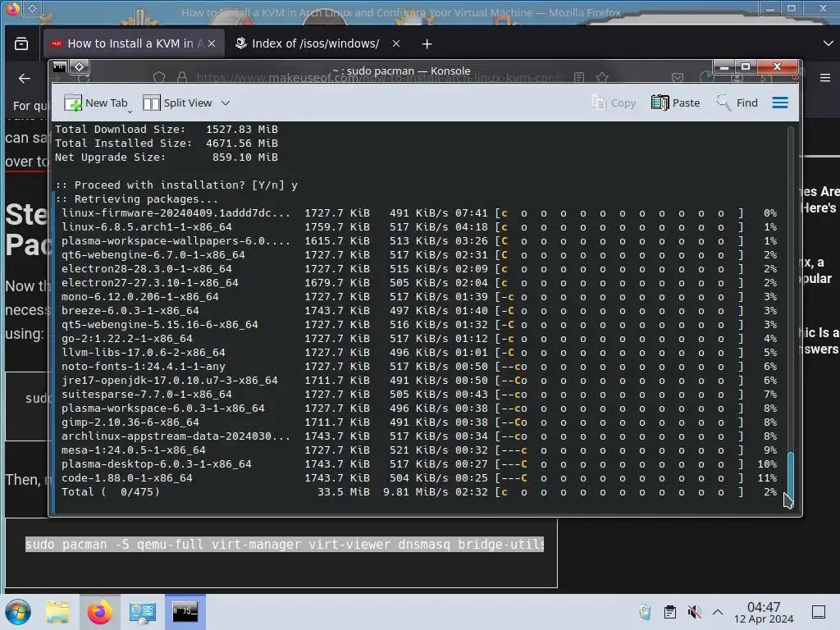Click the Proceed with installation prompt
The image size is (840, 630).
point(176,185)
